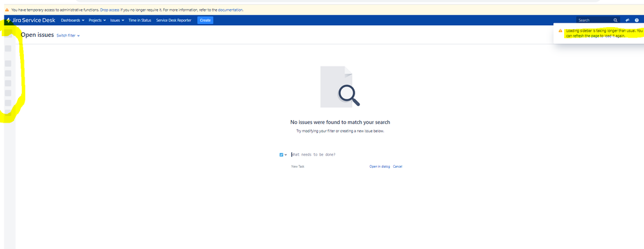Open the documentation link
Image resolution: width=644 pixels, height=249 pixels.
[230, 10]
